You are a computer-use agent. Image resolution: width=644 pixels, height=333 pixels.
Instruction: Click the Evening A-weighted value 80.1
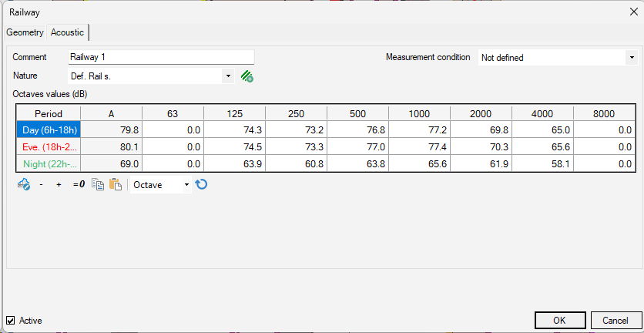pos(111,147)
